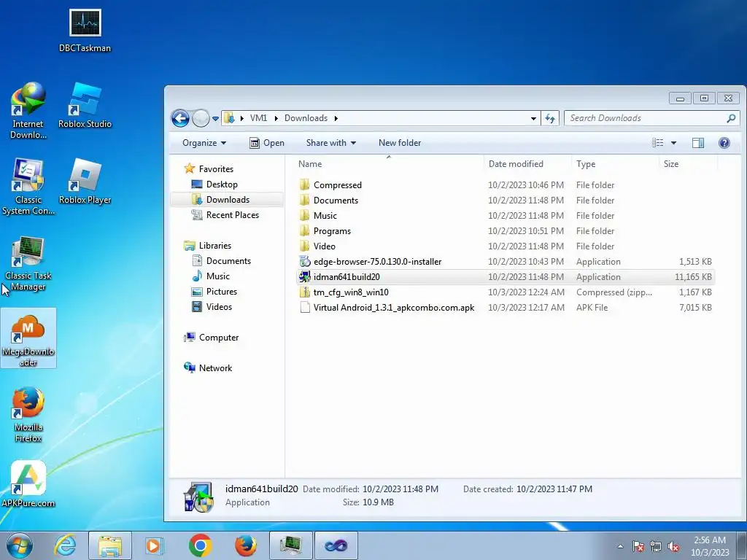Launch Google Chrome from the taskbar
This screenshot has width=747, height=560.
point(200,545)
